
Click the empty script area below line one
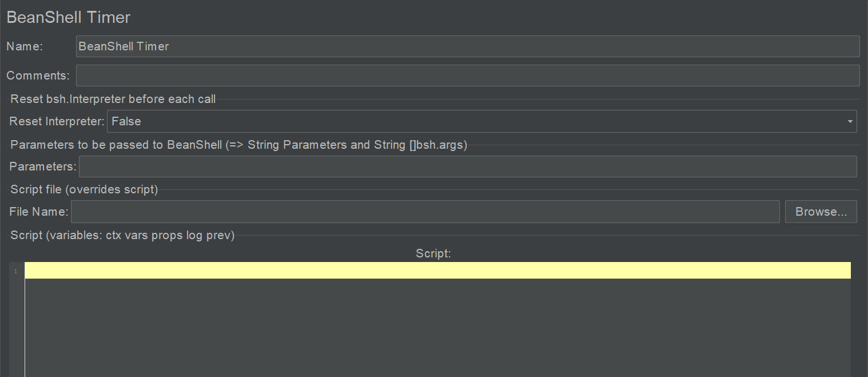pyautogui.click(x=437, y=327)
